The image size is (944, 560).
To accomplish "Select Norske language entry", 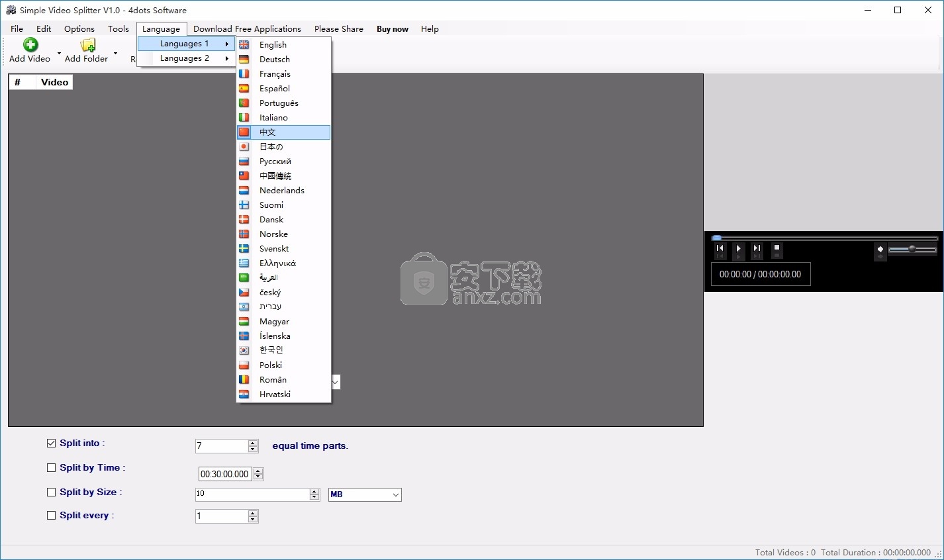I will [x=283, y=234].
